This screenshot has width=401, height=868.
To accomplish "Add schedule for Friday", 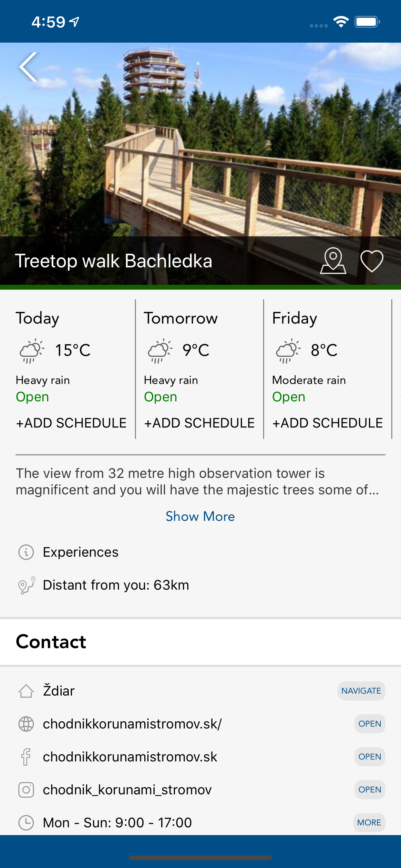I will [327, 423].
